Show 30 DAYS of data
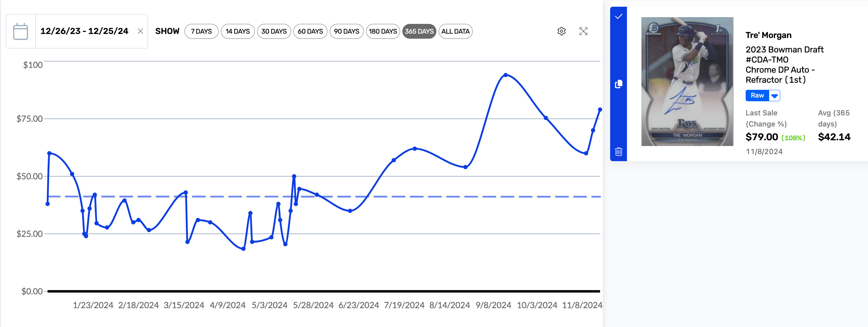This screenshot has height=327, width=868. [274, 31]
